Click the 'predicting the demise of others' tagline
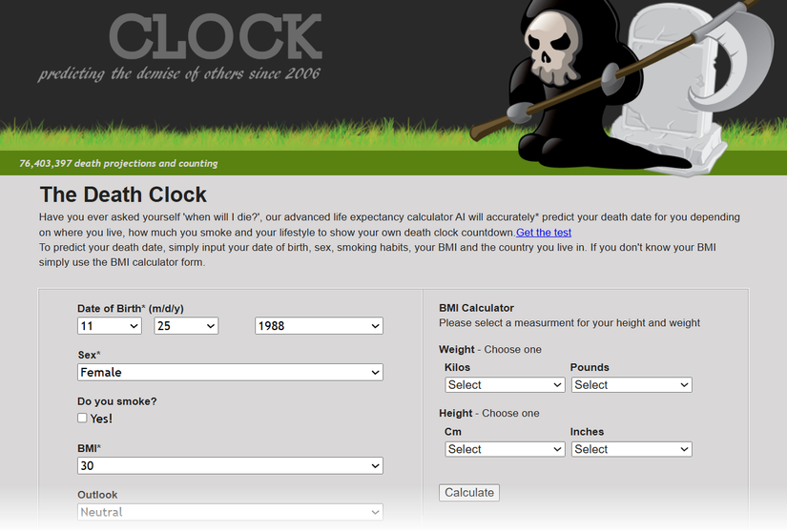Image resolution: width=787 pixels, height=532 pixels. coord(179,74)
